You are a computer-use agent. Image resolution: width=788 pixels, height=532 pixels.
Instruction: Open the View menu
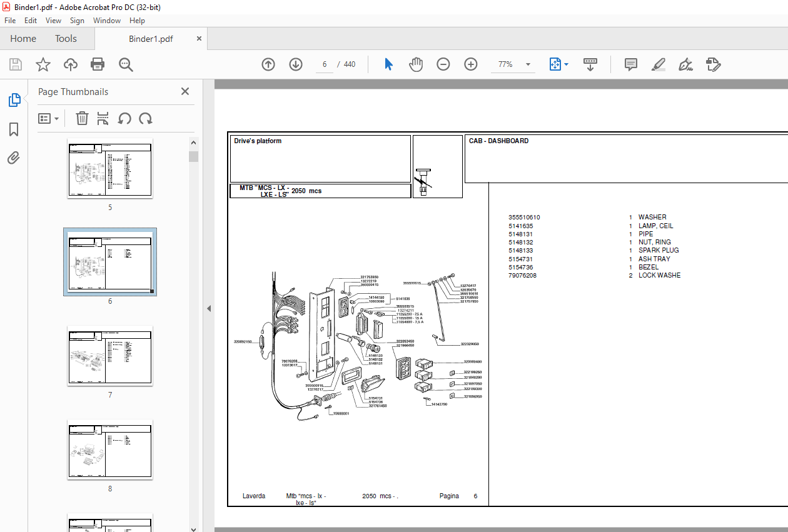coord(54,21)
